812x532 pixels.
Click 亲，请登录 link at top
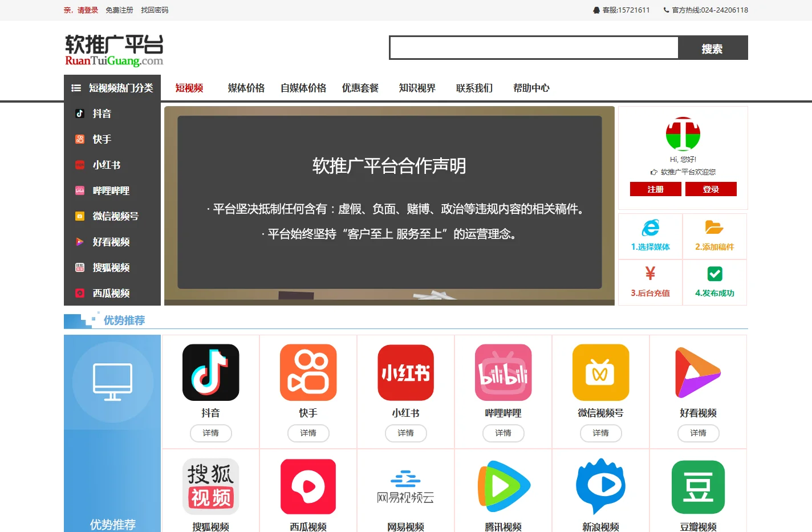tap(81, 10)
